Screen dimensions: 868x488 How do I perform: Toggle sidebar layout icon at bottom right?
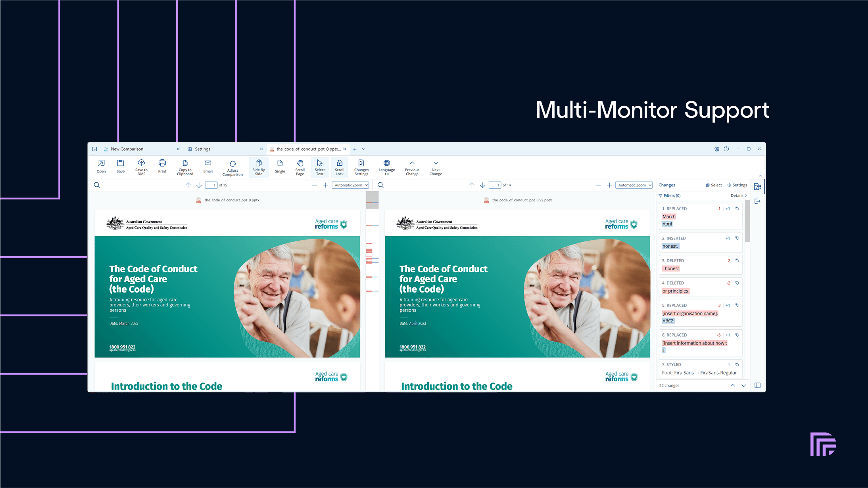758,385
